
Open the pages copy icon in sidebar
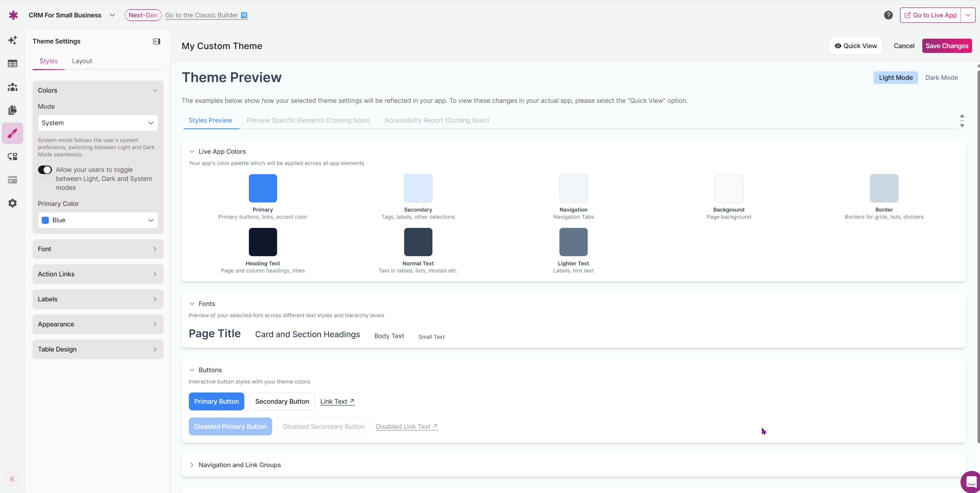pos(12,110)
